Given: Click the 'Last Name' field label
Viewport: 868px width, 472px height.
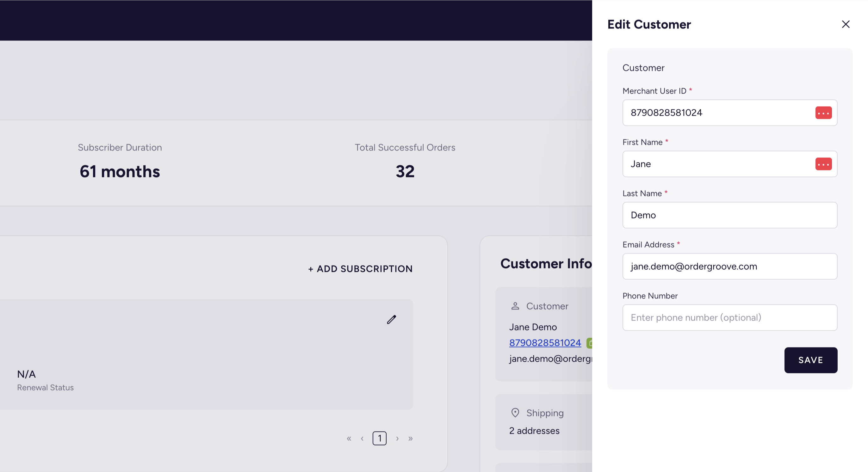Looking at the screenshot, I should coord(642,193).
